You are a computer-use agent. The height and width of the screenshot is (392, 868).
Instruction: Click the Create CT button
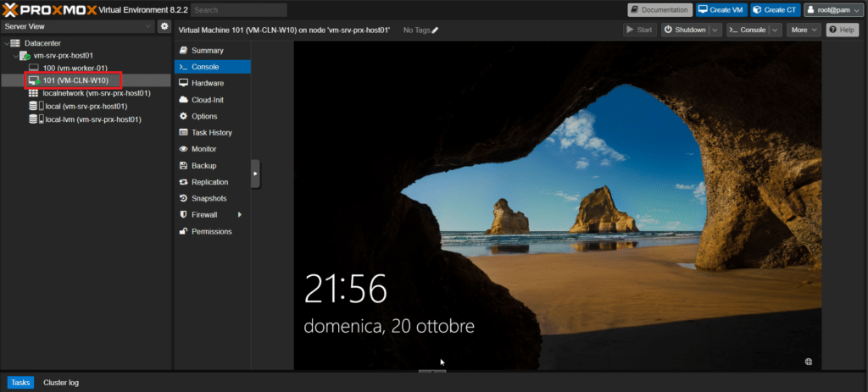click(776, 10)
